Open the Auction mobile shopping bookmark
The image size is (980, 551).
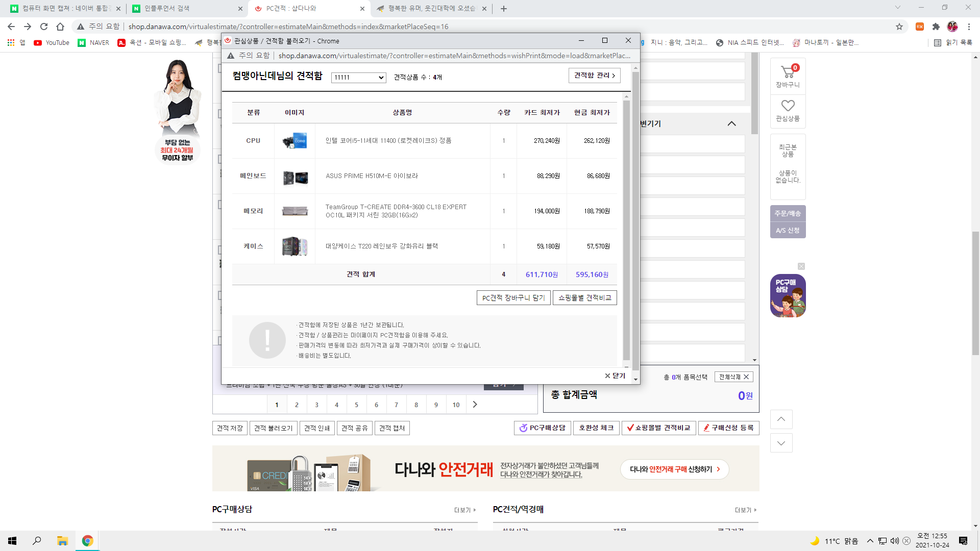coord(152,43)
